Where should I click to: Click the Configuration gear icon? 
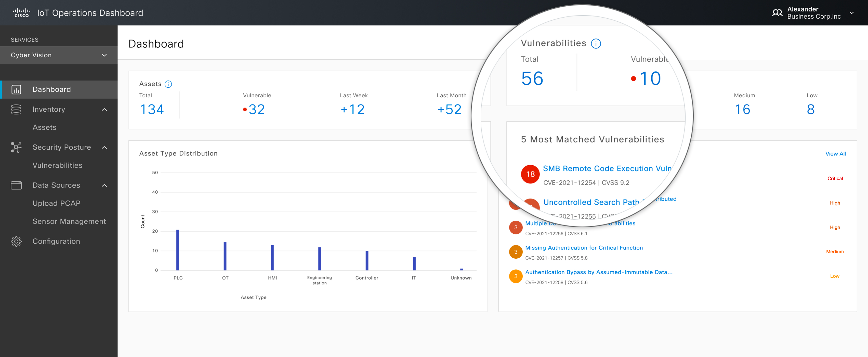point(16,242)
